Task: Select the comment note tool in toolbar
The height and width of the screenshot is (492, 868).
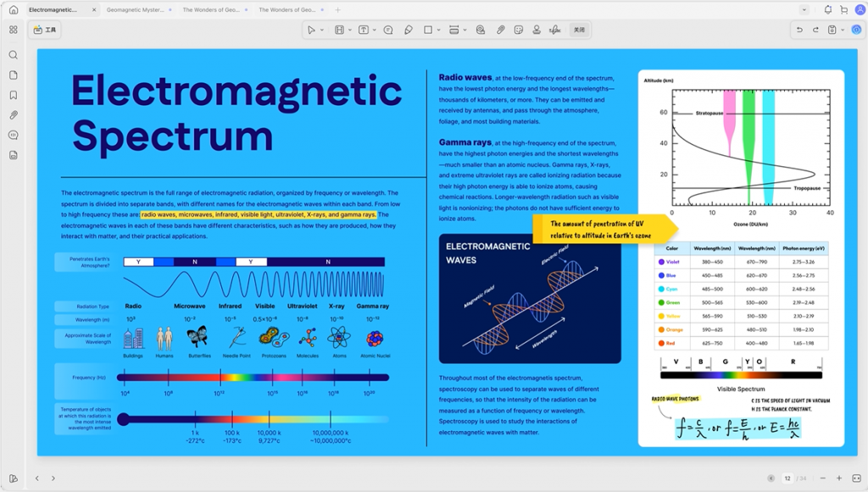Action: tap(388, 30)
